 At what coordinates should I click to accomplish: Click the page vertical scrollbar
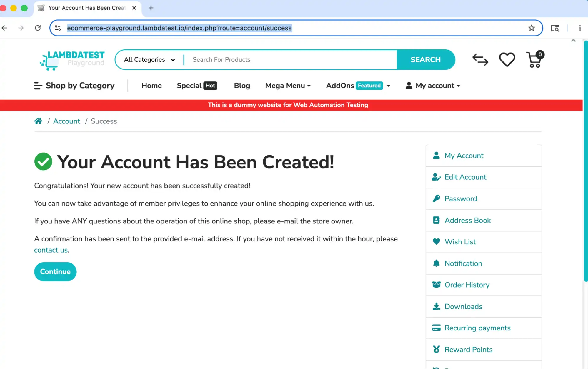(586, 161)
